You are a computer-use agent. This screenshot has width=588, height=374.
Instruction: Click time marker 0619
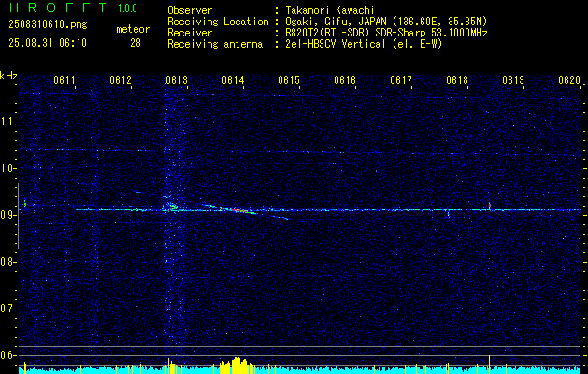click(513, 79)
